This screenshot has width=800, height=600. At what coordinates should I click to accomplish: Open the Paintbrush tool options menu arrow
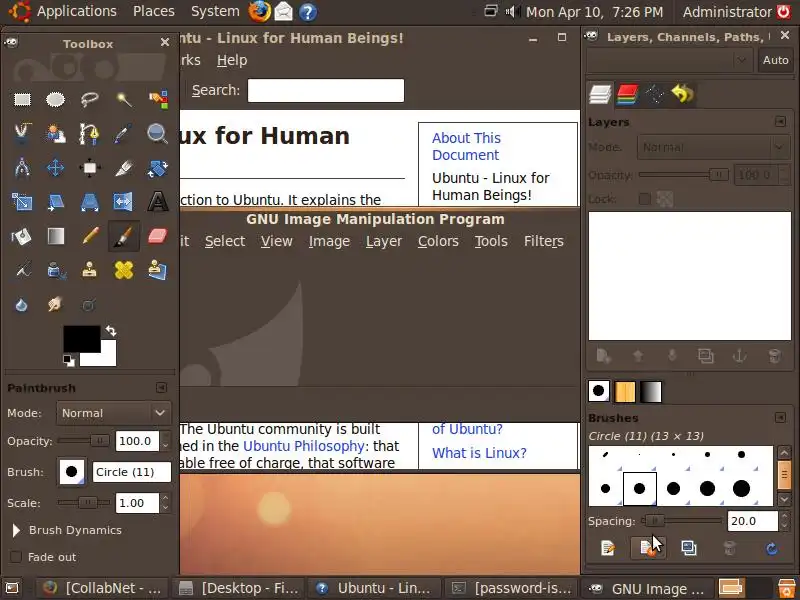pos(161,388)
